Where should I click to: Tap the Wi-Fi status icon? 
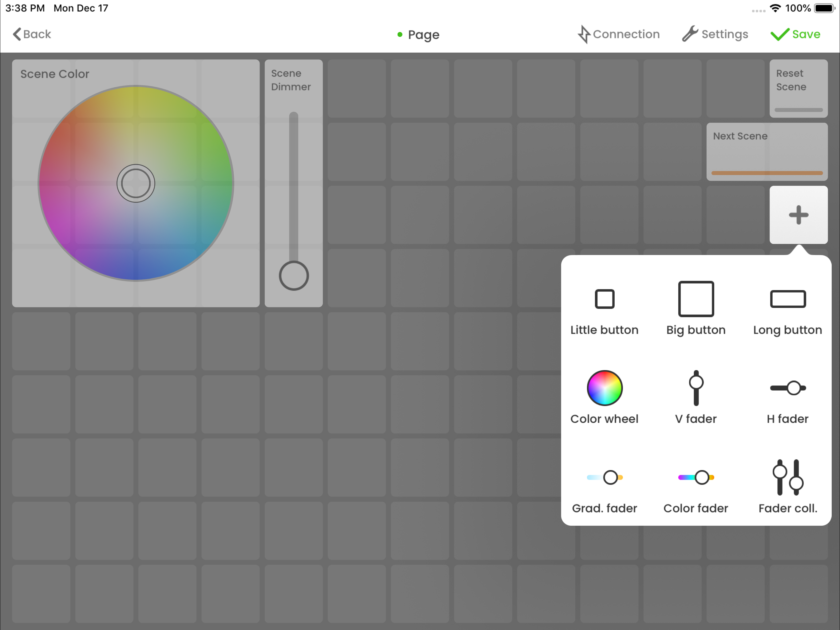[x=775, y=8]
